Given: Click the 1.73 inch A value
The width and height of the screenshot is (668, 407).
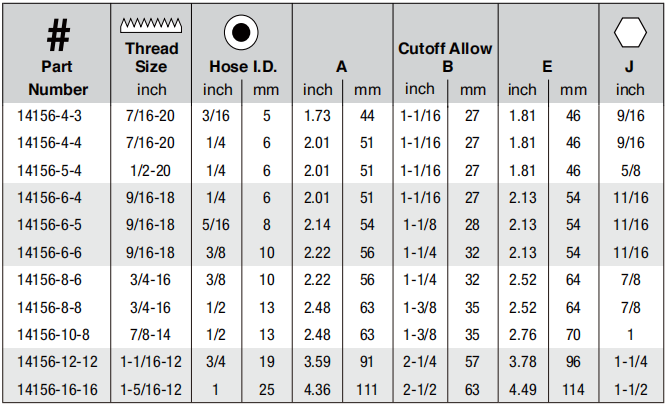Looking at the screenshot, I should 317,116.
